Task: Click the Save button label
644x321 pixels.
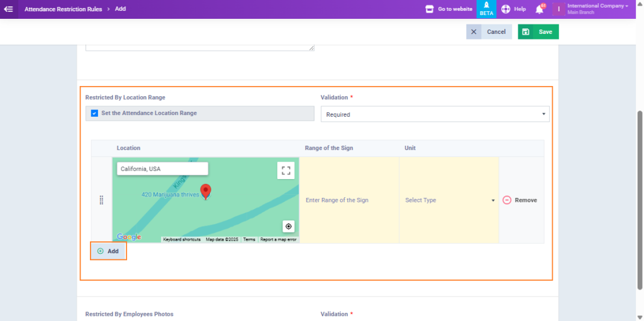Action: 545,31
